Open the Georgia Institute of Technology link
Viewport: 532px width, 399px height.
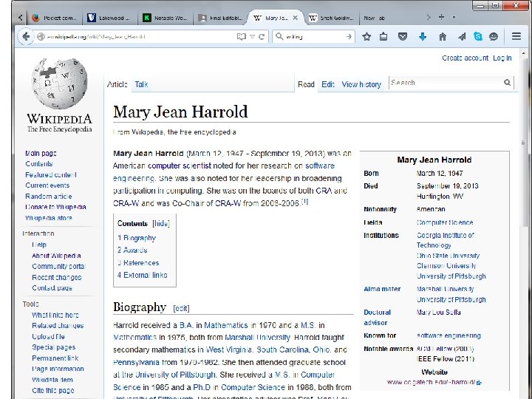(x=445, y=240)
